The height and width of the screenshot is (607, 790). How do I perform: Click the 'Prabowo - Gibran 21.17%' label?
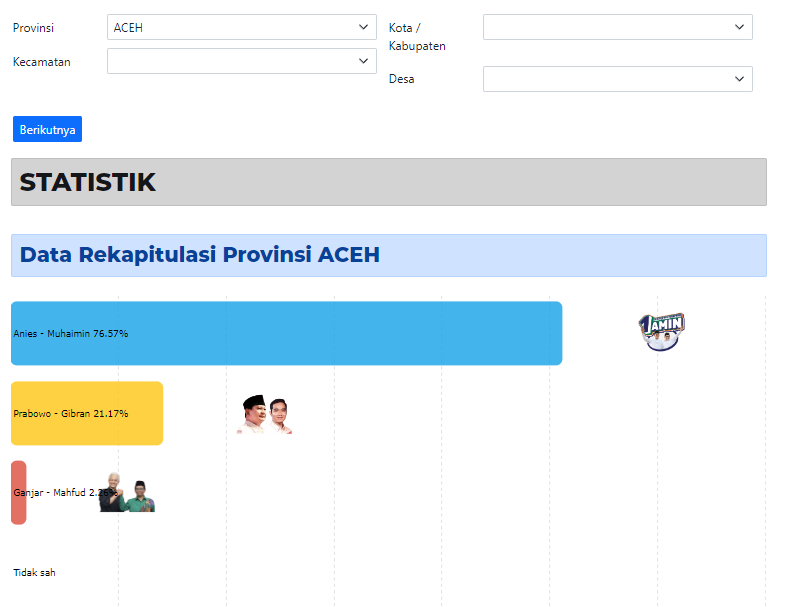[71, 414]
